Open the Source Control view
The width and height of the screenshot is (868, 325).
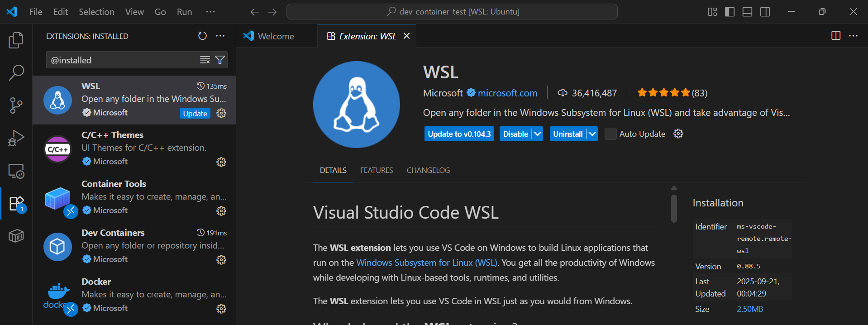click(x=16, y=105)
